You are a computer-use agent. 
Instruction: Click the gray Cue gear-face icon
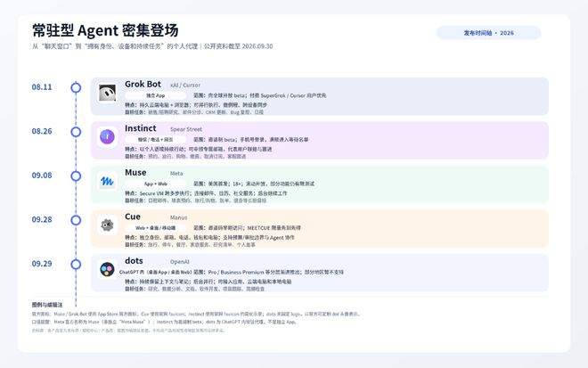tap(107, 225)
